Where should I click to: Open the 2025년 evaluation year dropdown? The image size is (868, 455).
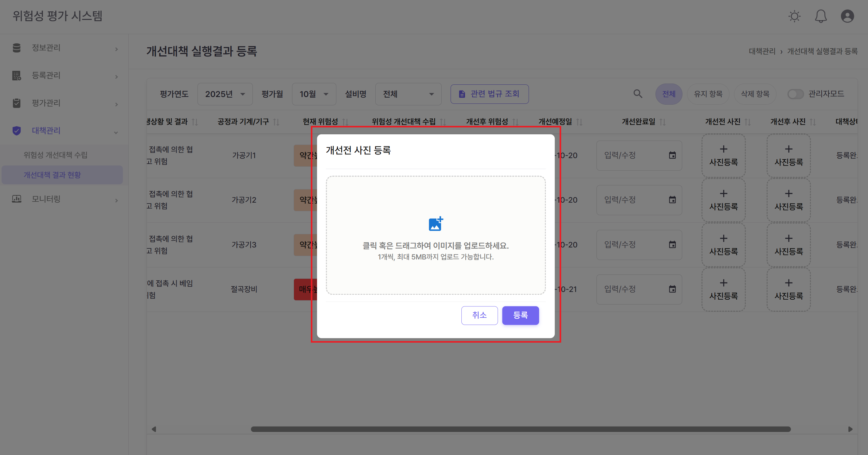click(x=225, y=94)
